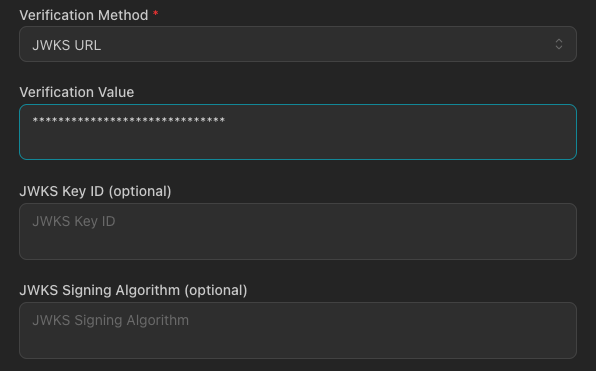Click the Verification Method label
Image resolution: width=596 pixels, height=371 pixels.
point(84,15)
